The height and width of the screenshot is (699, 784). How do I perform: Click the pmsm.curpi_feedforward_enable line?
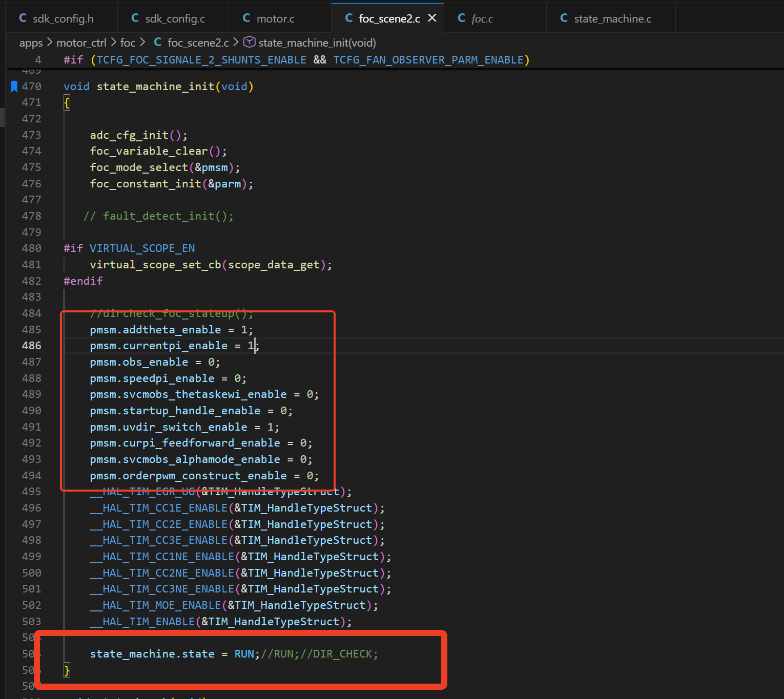point(201,443)
